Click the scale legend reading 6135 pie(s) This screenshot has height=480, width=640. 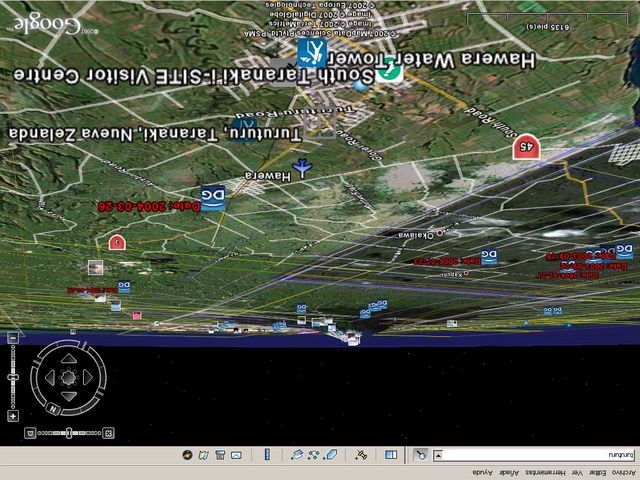[x=547, y=27]
